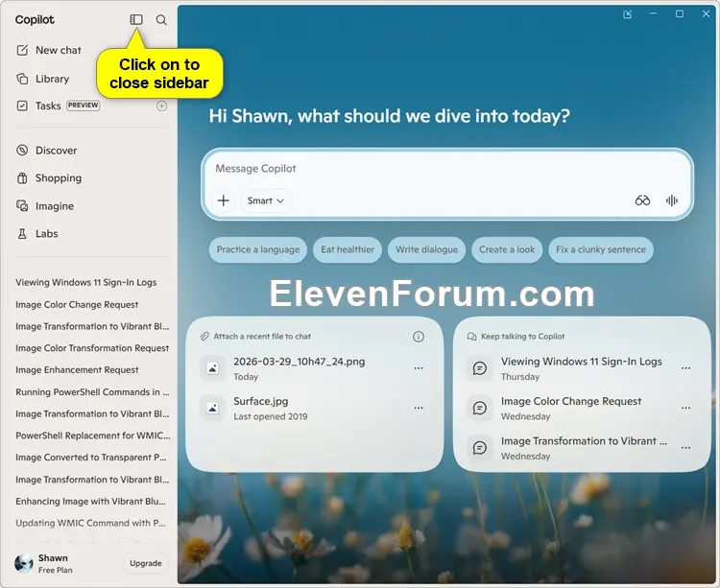Open sidebar chat Enhancing Image with Vibrant Blu
Image resolution: width=720 pixels, height=588 pixels.
click(90, 502)
